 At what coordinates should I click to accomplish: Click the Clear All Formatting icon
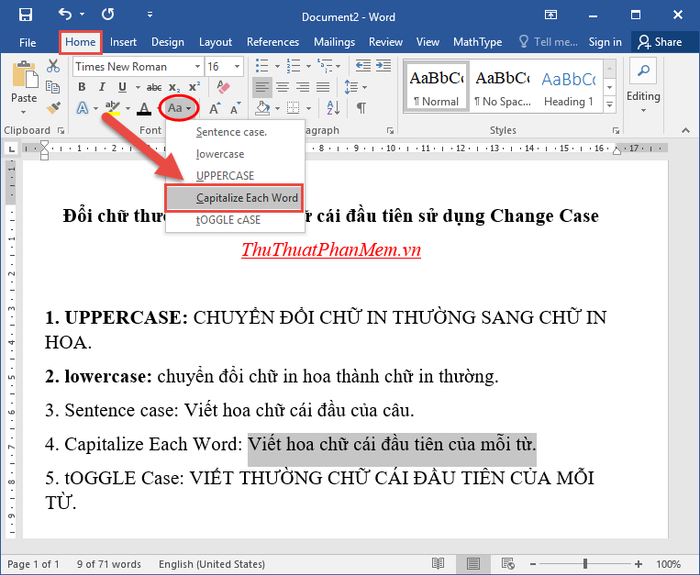[x=223, y=87]
